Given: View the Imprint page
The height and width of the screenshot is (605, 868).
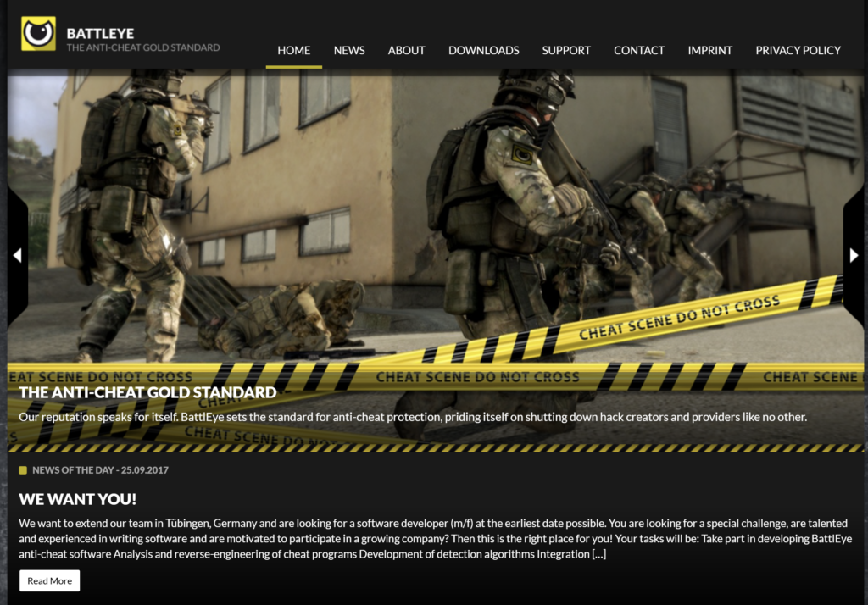Looking at the screenshot, I should pos(709,50).
